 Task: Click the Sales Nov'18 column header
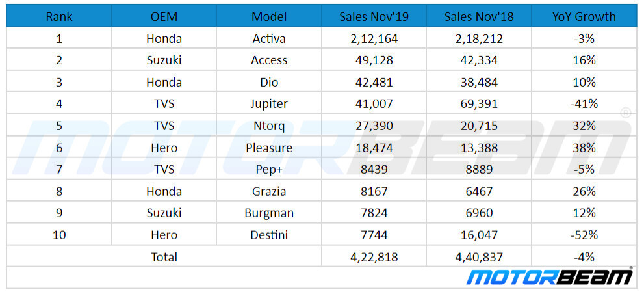(479, 16)
